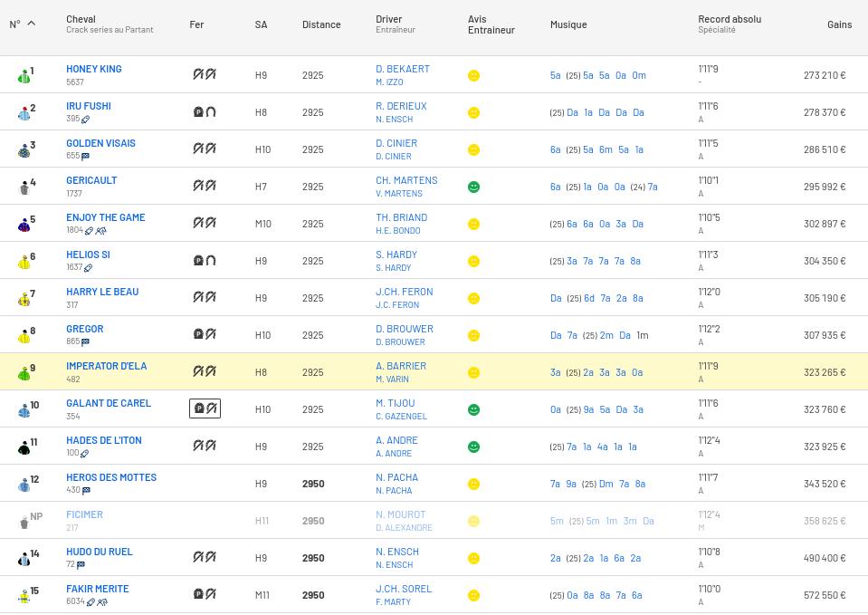
Task: Click the yellow face icon for Honey King
Action: pyautogui.click(x=473, y=76)
